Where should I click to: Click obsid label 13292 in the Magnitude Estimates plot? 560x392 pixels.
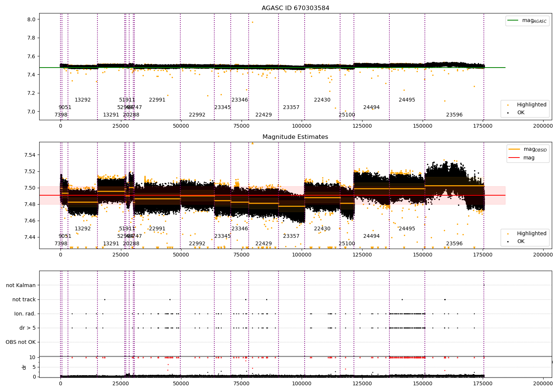83,229
